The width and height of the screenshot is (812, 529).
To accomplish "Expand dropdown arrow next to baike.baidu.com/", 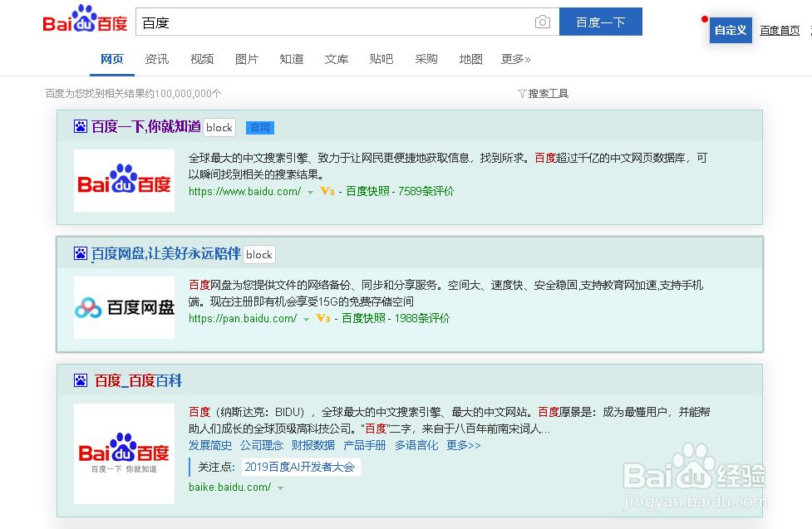I will [x=280, y=488].
